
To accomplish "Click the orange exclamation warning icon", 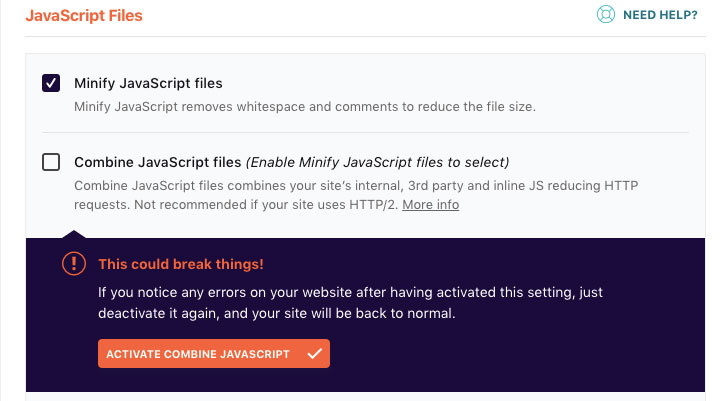I will tap(74, 264).
